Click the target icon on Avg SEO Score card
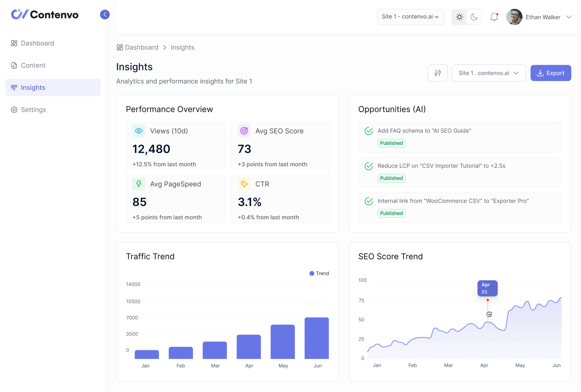Viewport: 581px width, 392px height. (x=244, y=131)
